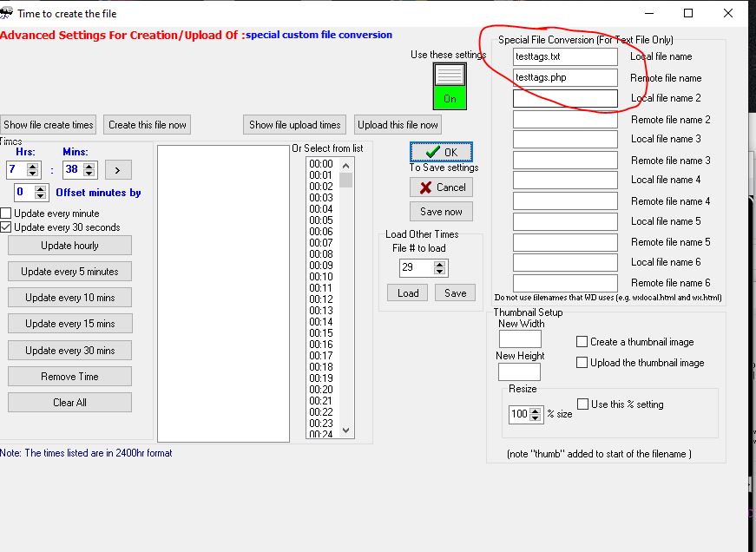Viewport: 756px width, 552px height.
Task: Select 00:15 from the time list
Action: (x=321, y=333)
